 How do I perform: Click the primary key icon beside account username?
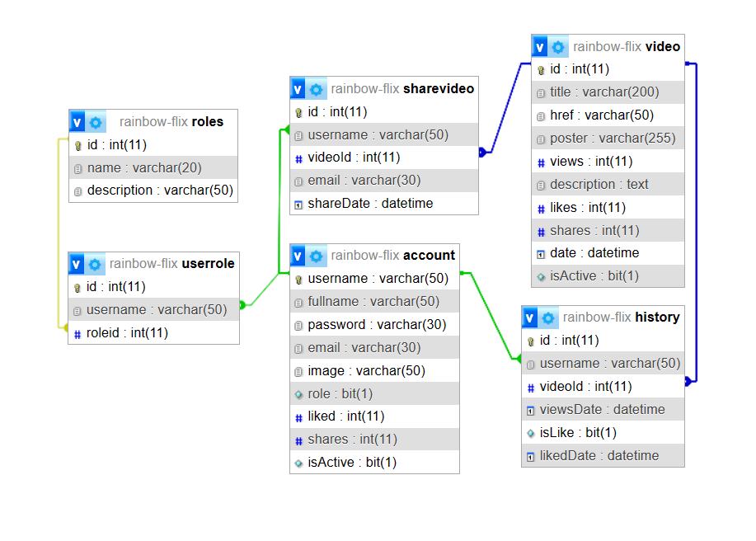click(298, 279)
